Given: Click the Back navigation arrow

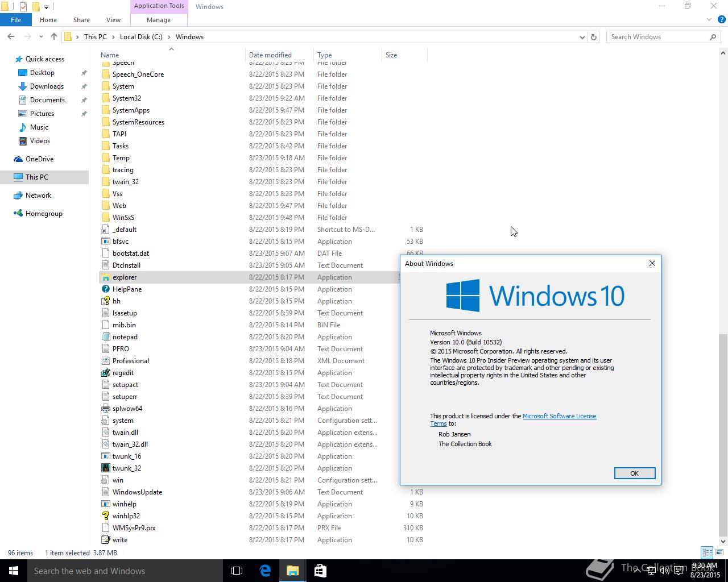Looking at the screenshot, I should tap(11, 37).
